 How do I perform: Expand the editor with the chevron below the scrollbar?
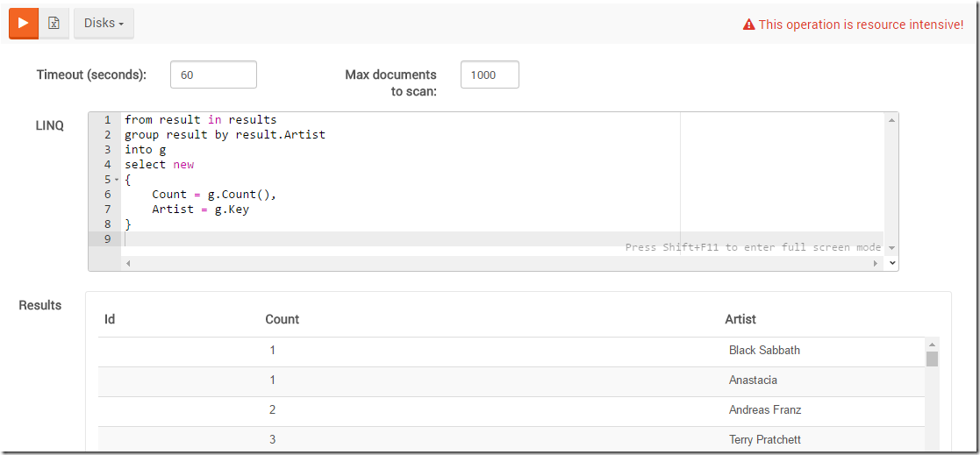pyautogui.click(x=892, y=263)
